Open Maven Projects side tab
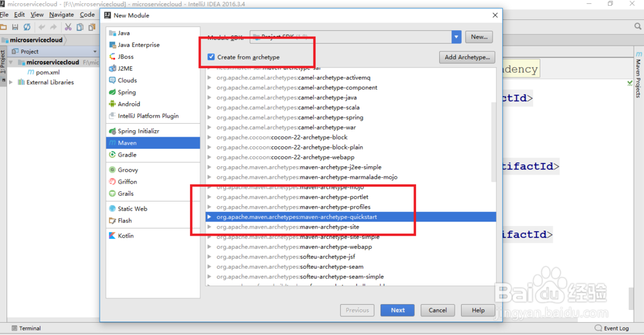 pyautogui.click(x=638, y=75)
